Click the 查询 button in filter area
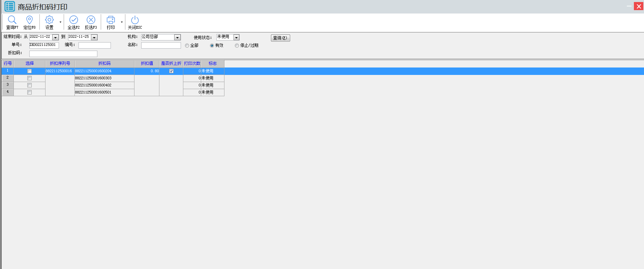The width and height of the screenshot is (644, 269). tap(280, 38)
